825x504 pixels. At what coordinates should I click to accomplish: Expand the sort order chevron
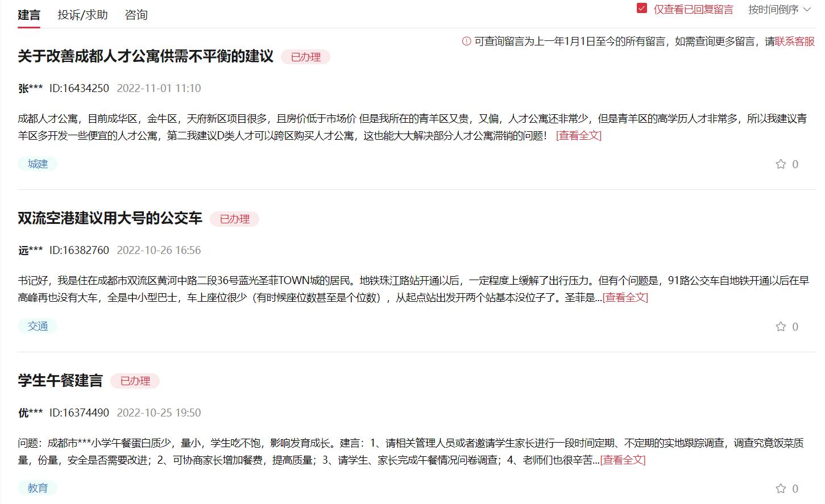pyautogui.click(x=809, y=10)
